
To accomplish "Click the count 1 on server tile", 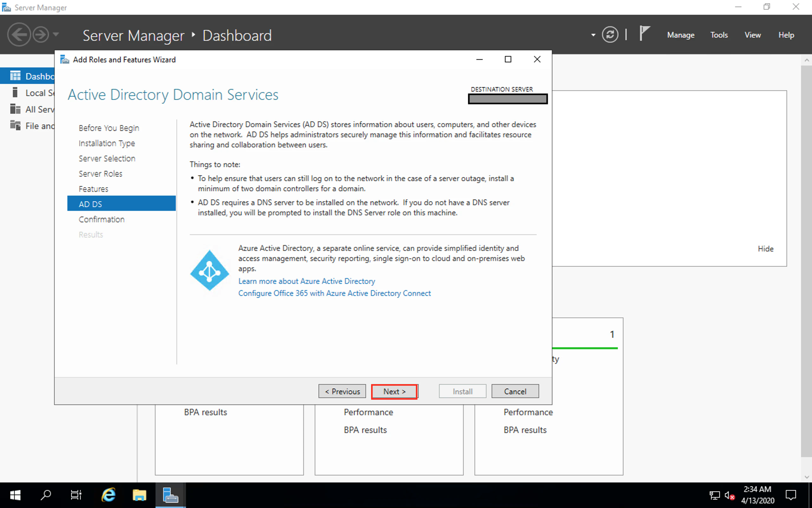I will [612, 334].
